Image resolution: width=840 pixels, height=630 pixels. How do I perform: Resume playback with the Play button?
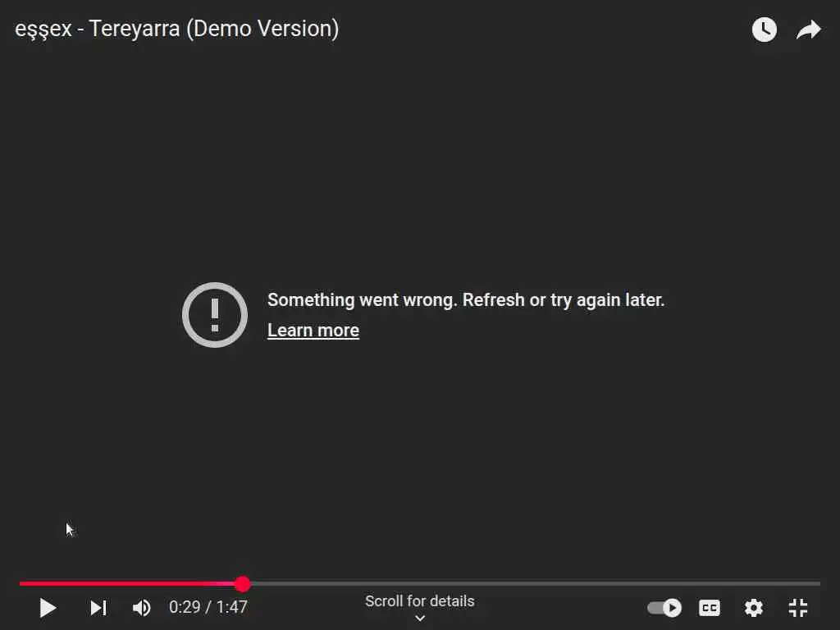[48, 608]
